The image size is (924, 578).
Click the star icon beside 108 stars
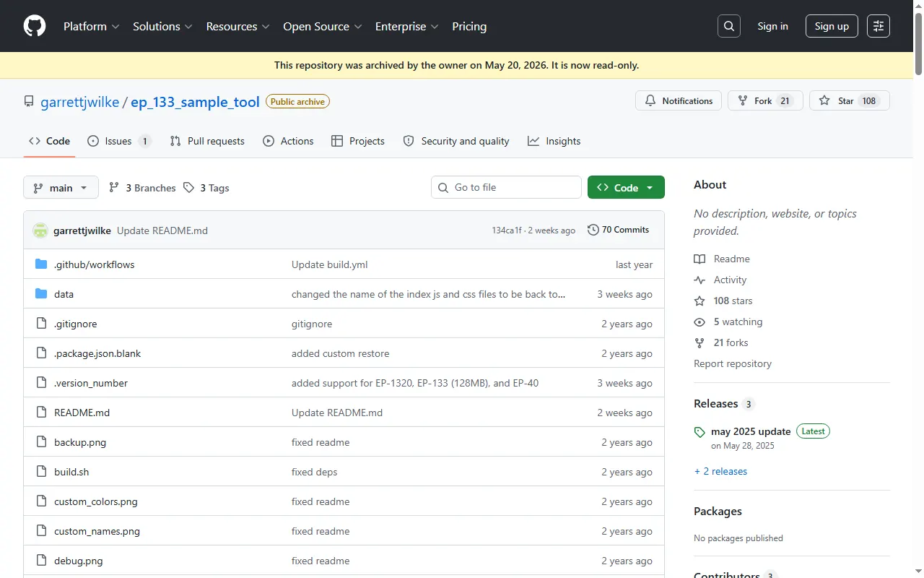[699, 301]
